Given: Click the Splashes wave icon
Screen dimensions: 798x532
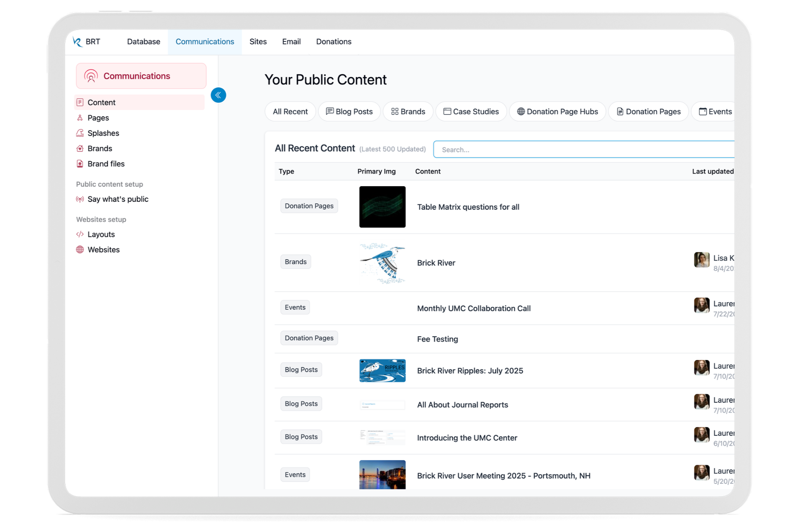Looking at the screenshot, I should pyautogui.click(x=80, y=133).
